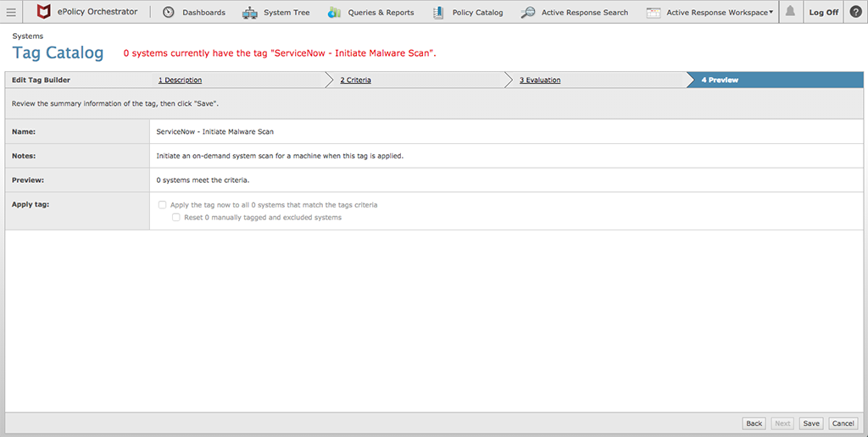Open the hamburger main menu
Image resolution: width=868 pixels, height=437 pixels.
(11, 12)
